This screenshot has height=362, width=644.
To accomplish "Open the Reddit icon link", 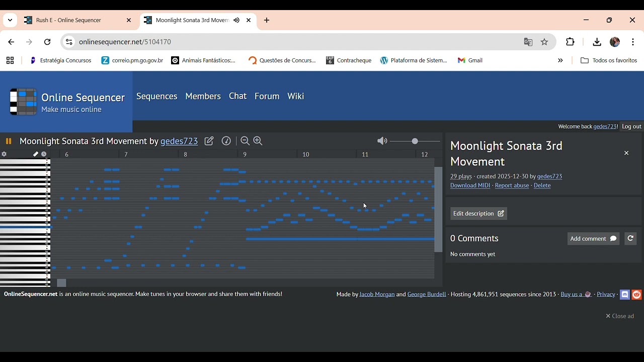I will click(x=636, y=295).
